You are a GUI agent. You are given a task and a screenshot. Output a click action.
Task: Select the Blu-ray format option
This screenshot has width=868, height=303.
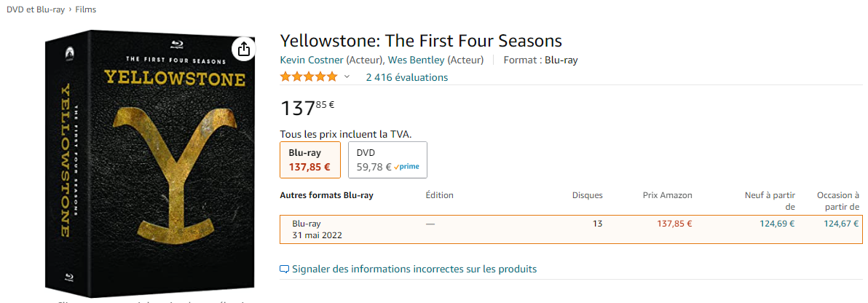pos(310,160)
